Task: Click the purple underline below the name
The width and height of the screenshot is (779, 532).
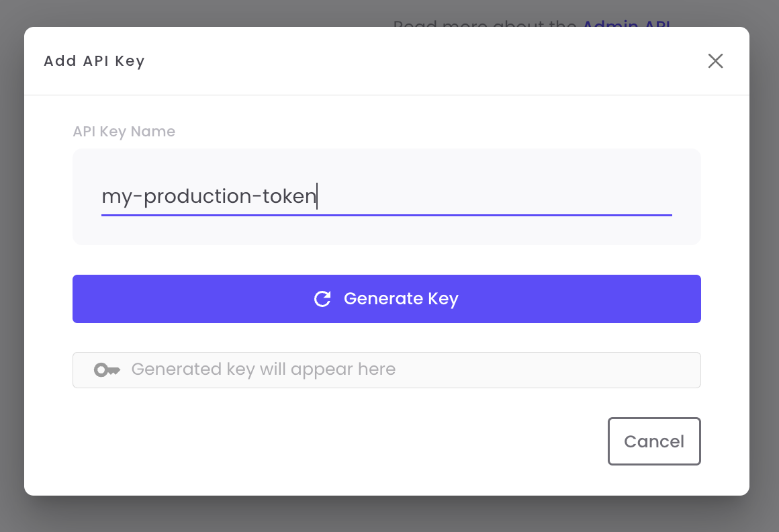Action: tap(386, 215)
